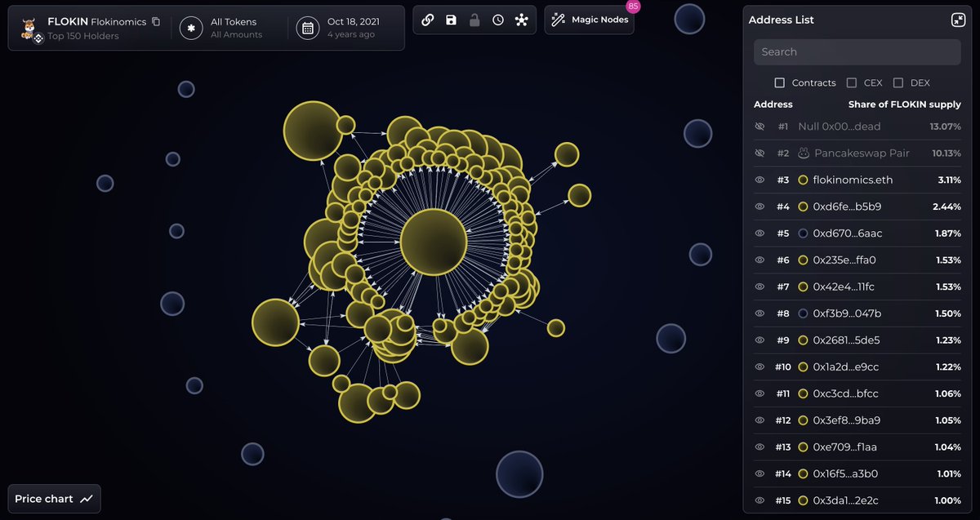The height and width of the screenshot is (520, 980).
Task: Click the padlock icon in the toolbar
Action: click(x=474, y=20)
